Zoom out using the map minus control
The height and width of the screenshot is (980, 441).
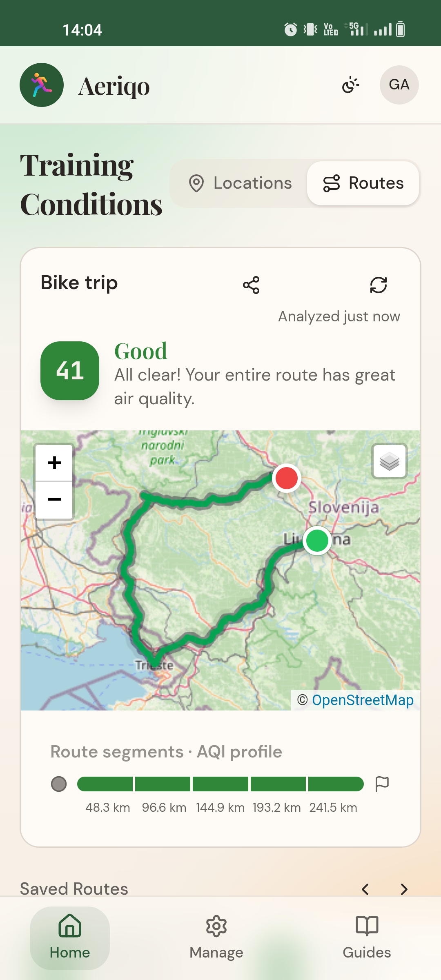54,499
